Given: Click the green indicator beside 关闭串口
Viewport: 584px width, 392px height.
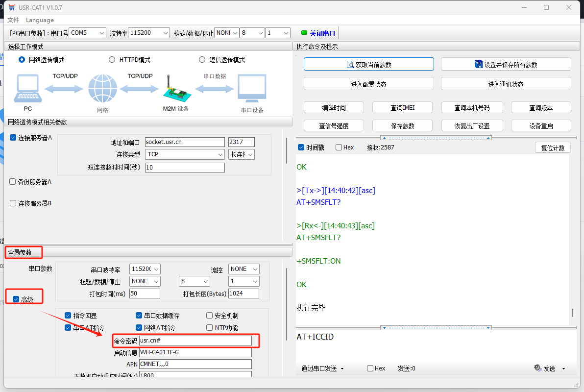Looking at the screenshot, I should [304, 33].
